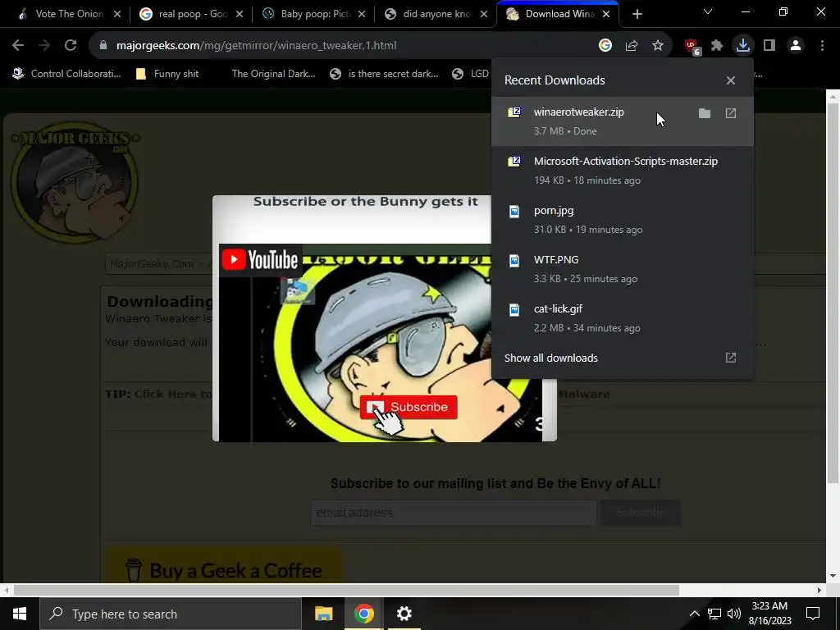Show winaerotweaker.zip in folder
840x630 pixels.
coord(705,113)
